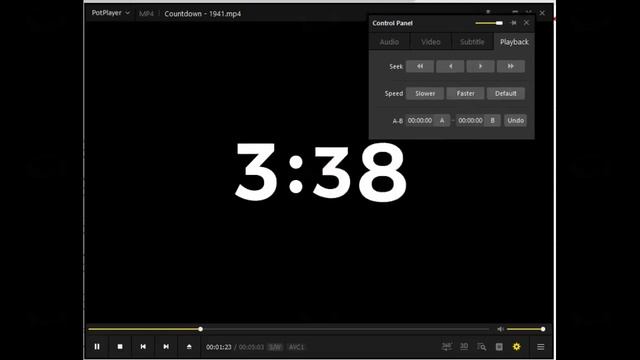Click the total duration 00:05:03

point(251,347)
